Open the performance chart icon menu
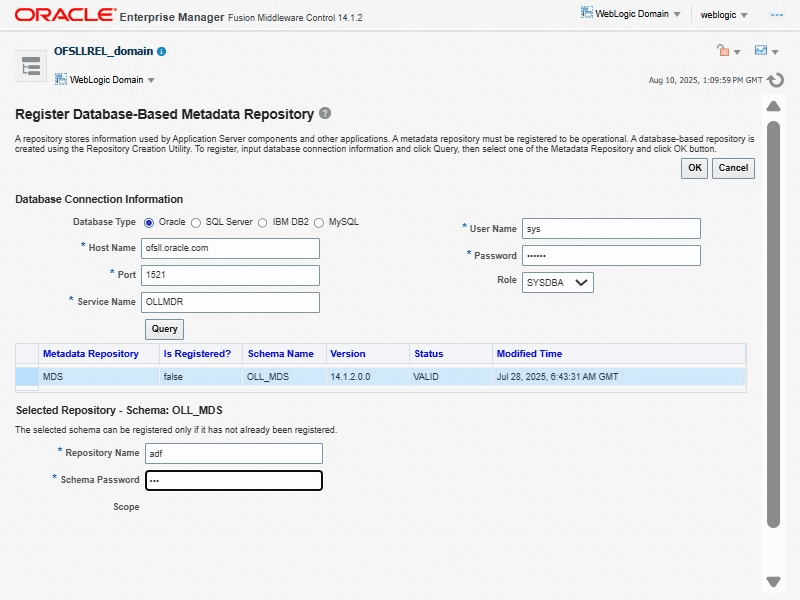Viewport: 800px width, 600px height. click(x=761, y=50)
